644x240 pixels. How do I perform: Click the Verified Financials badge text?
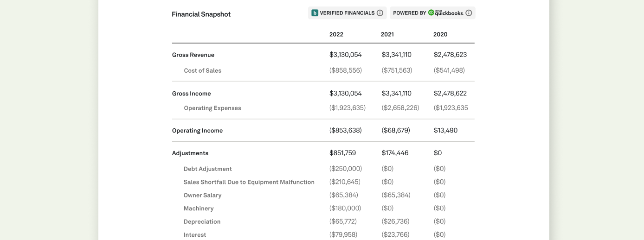click(347, 13)
